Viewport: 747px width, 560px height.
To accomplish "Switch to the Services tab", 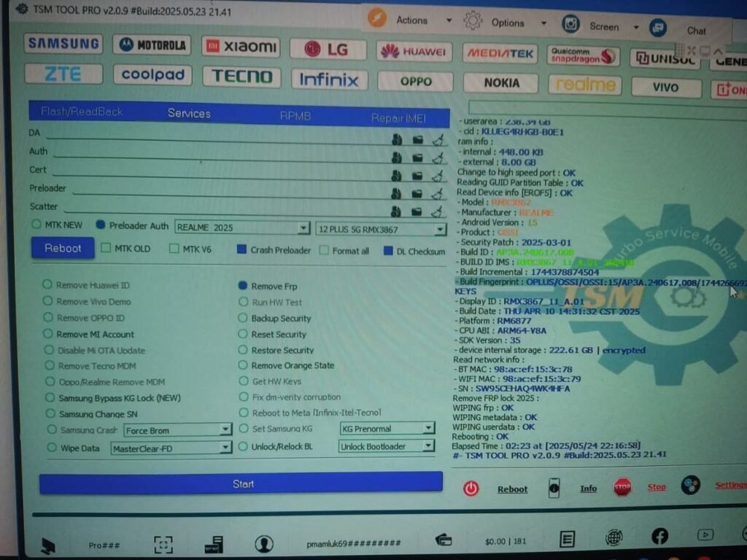I will (189, 113).
